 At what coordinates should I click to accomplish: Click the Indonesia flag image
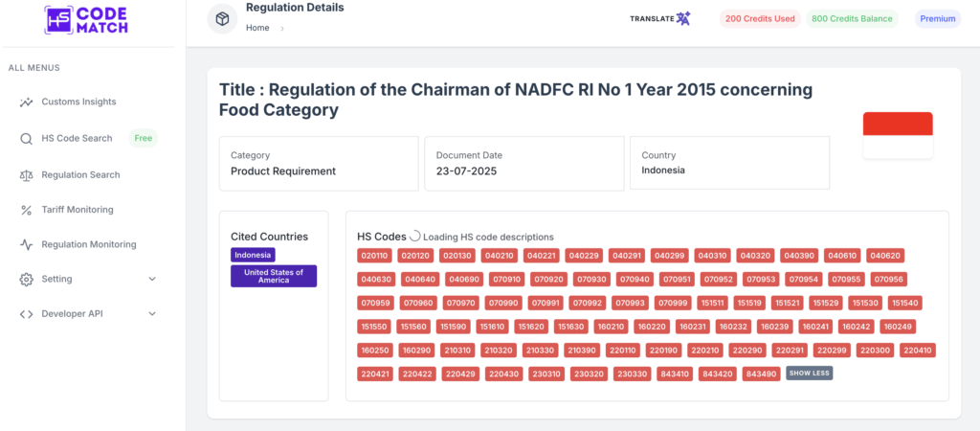click(x=898, y=135)
